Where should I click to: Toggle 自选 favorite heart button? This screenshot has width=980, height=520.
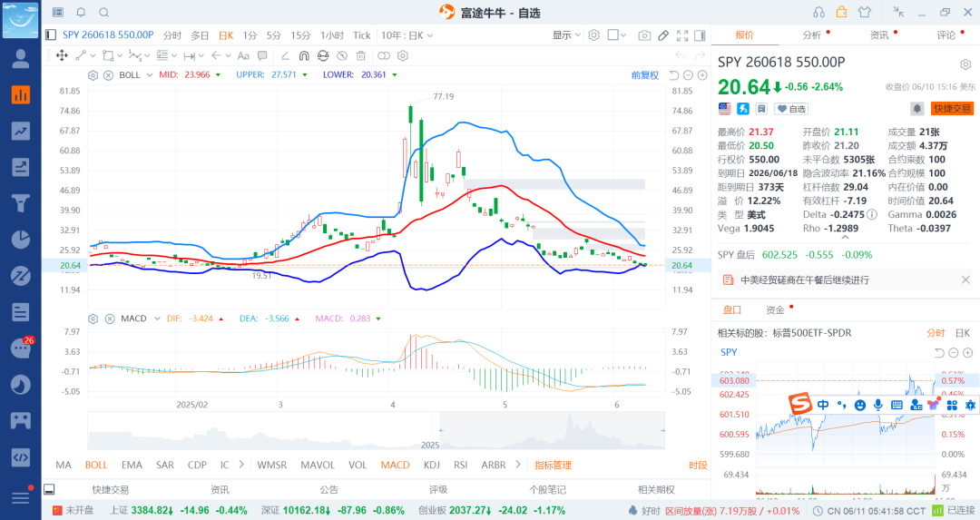coord(791,109)
